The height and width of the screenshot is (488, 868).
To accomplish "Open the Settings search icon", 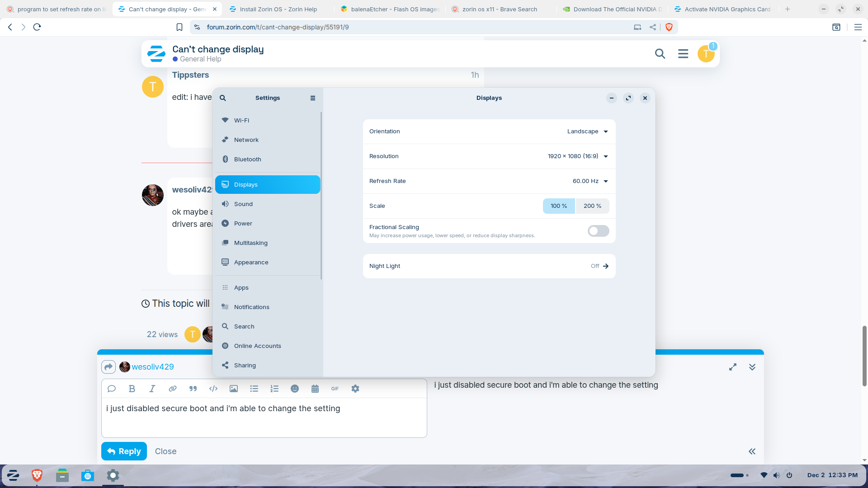I will pos(223,98).
